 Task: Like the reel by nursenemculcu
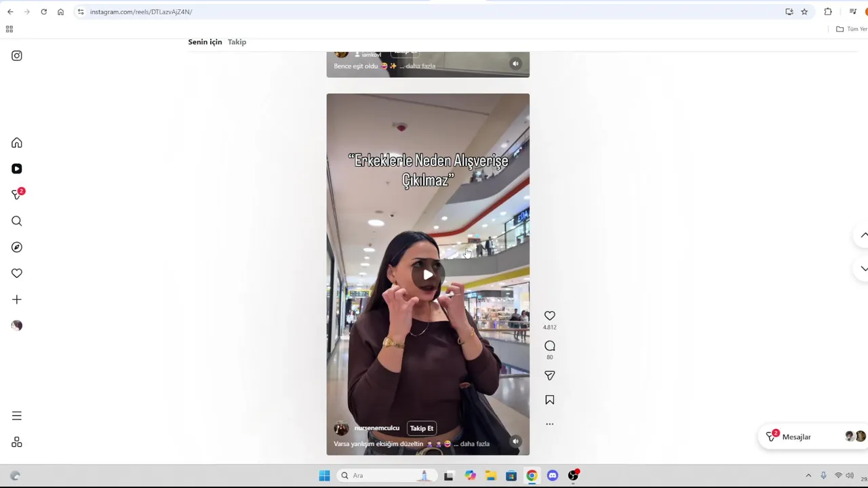550,316
